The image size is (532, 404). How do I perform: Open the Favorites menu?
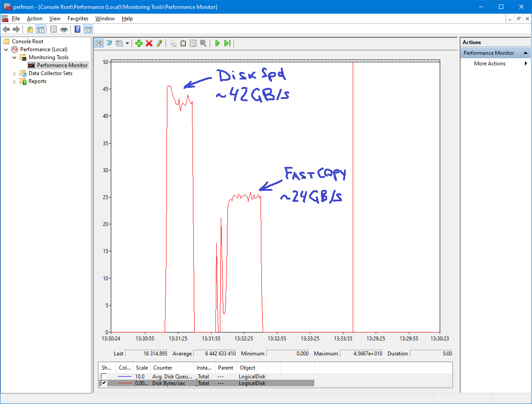tap(78, 19)
